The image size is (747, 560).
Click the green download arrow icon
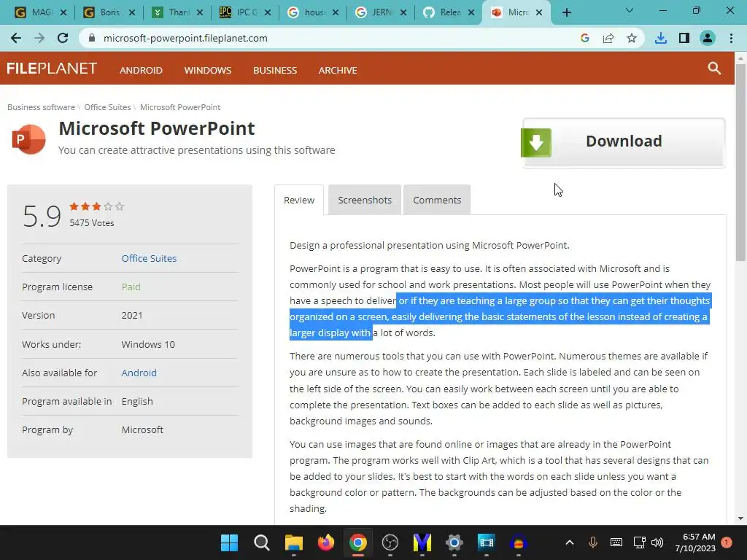pos(536,142)
